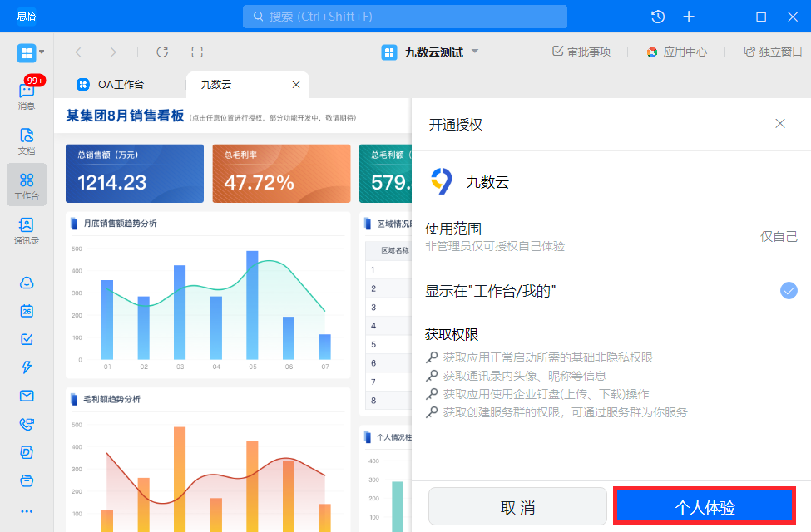Close the 开通授权 panel
This screenshot has width=811, height=532.
tap(780, 124)
